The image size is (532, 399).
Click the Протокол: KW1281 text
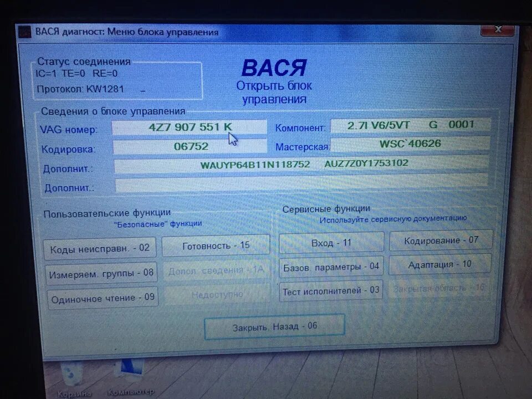pos(80,89)
